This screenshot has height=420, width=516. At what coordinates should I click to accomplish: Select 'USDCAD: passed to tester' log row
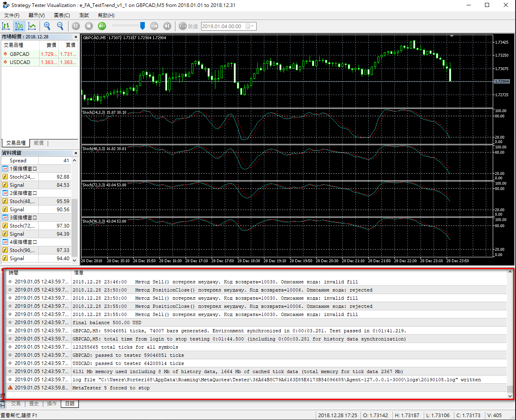pyautogui.click(x=257, y=363)
